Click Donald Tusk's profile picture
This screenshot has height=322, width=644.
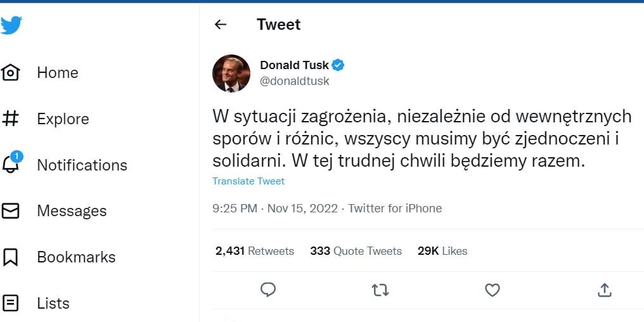[x=231, y=73]
